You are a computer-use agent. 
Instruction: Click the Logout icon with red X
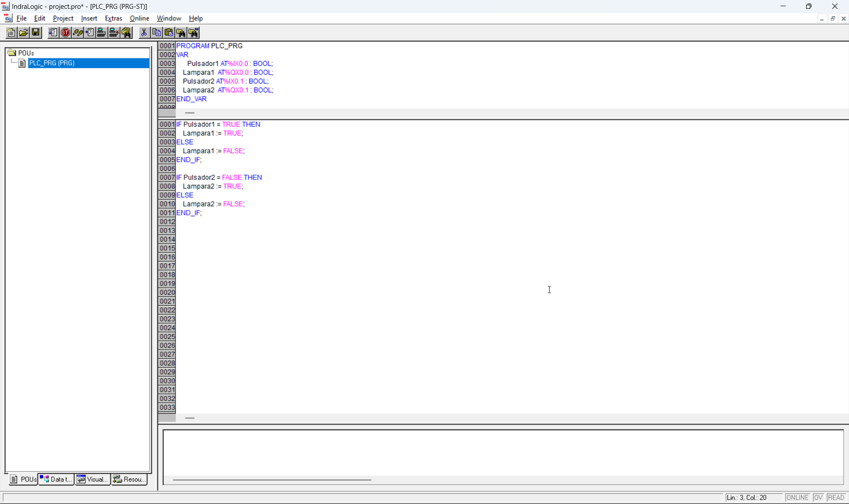[x=114, y=32]
